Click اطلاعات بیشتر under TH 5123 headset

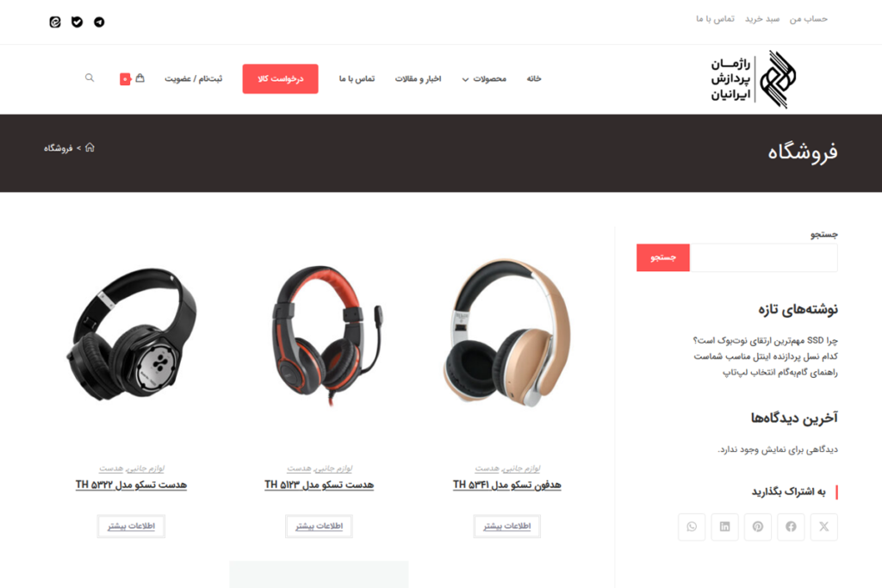pyautogui.click(x=319, y=526)
